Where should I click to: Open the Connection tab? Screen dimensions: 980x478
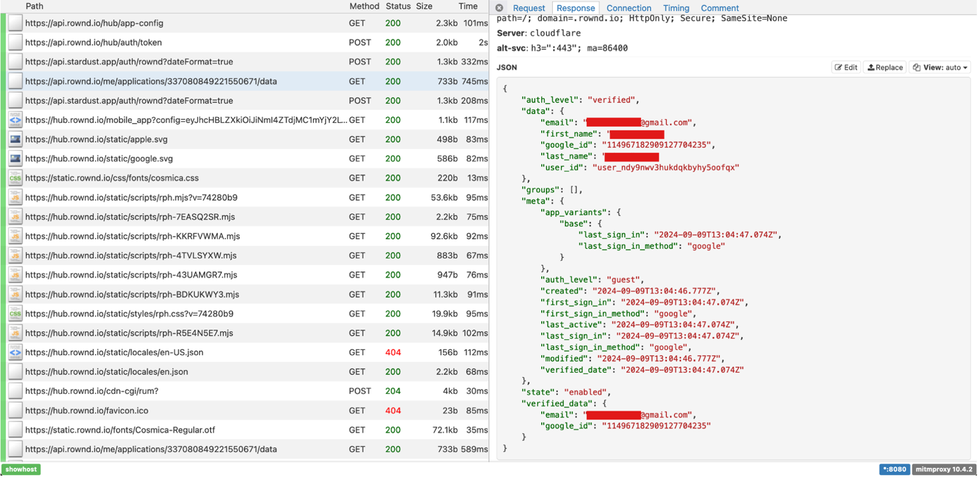(628, 8)
